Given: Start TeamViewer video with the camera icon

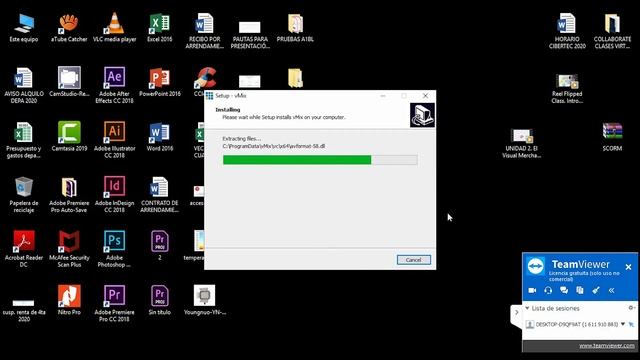Looking at the screenshot, I should 532,290.
